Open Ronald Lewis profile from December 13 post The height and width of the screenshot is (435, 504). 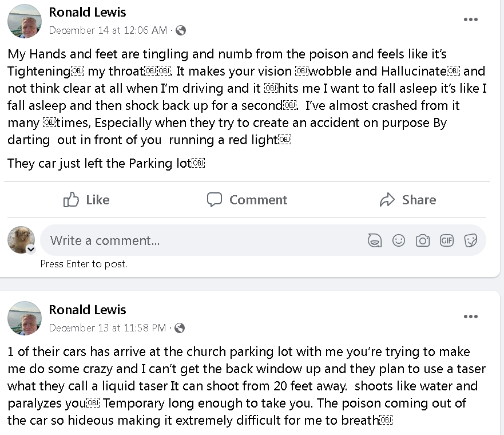pyautogui.click(x=88, y=310)
